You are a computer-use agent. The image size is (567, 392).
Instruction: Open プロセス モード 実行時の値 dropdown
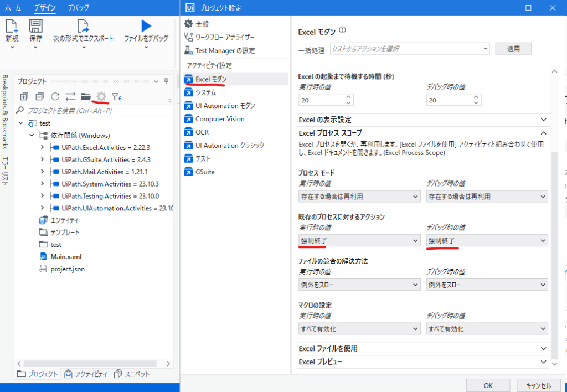[360, 197]
